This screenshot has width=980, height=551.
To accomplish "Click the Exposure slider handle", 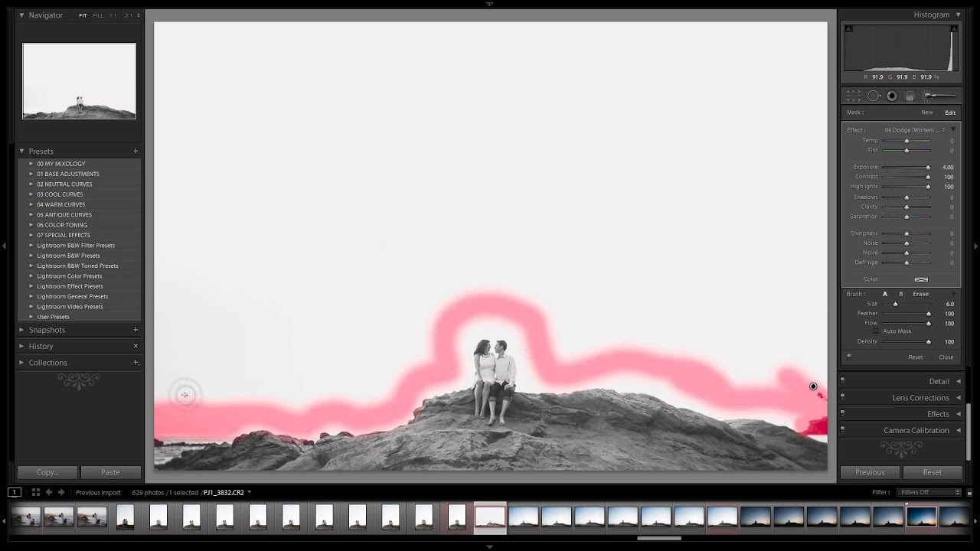I will (x=928, y=167).
